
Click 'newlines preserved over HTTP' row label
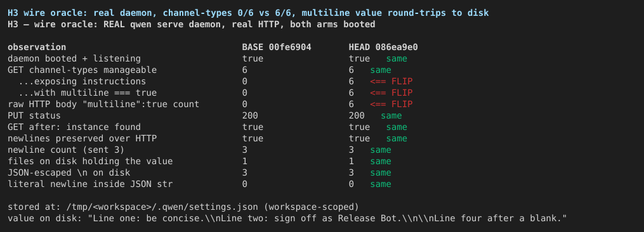(82, 138)
